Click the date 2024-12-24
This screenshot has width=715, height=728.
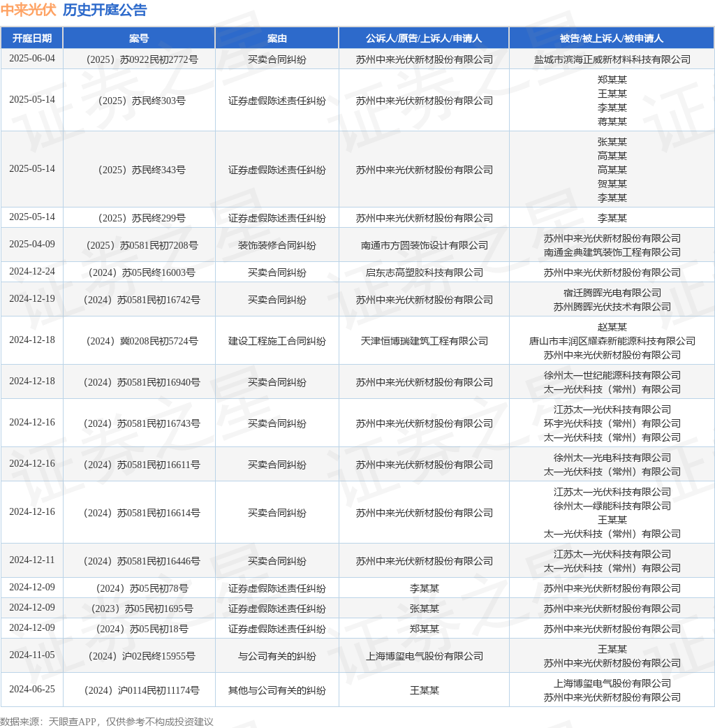pos(32,272)
